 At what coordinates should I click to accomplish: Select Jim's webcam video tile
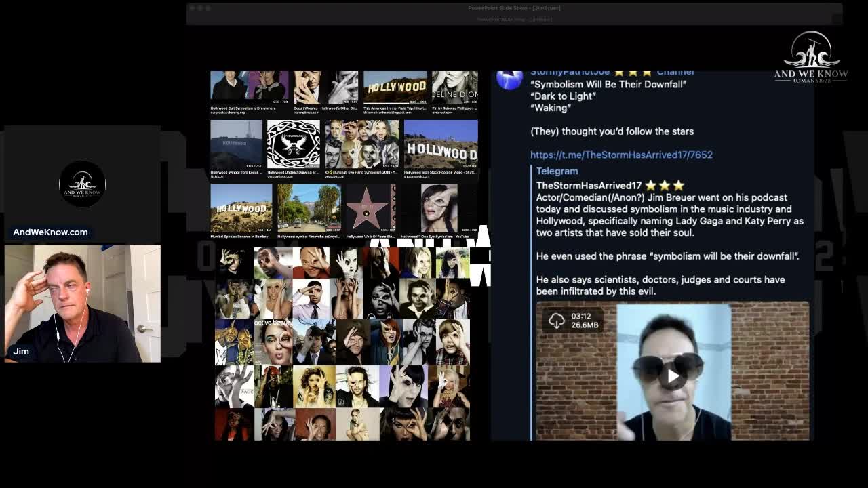83,304
